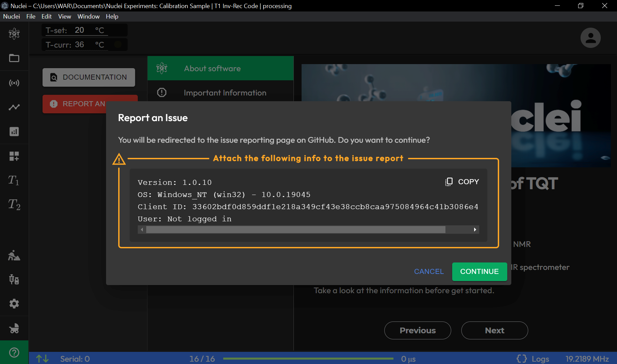This screenshot has width=617, height=364.
Task: Select the broadcast signal icon in sidebar
Action: pos(14,83)
